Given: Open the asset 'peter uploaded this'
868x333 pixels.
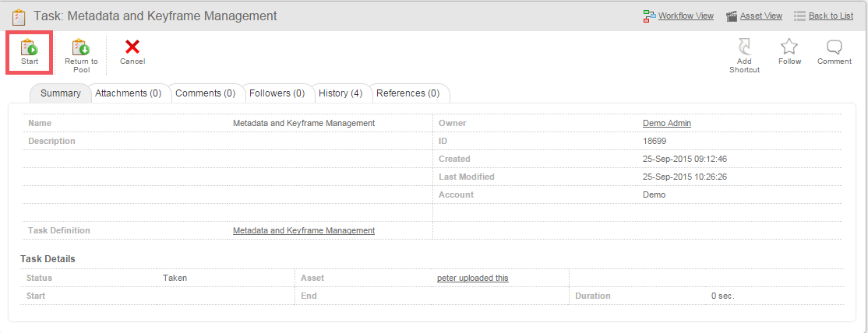Looking at the screenshot, I should tap(472, 278).
